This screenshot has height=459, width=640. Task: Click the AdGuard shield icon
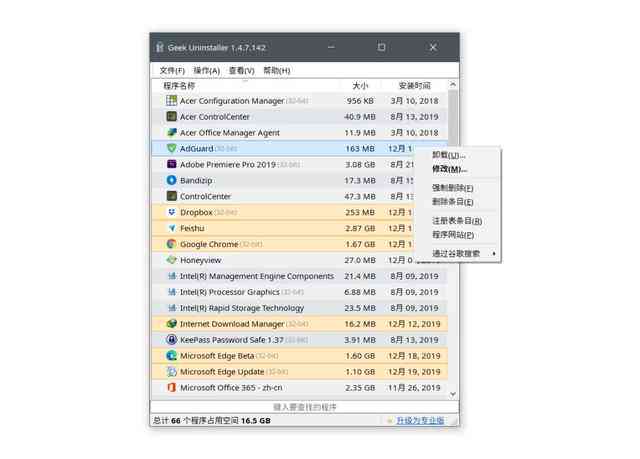click(171, 148)
